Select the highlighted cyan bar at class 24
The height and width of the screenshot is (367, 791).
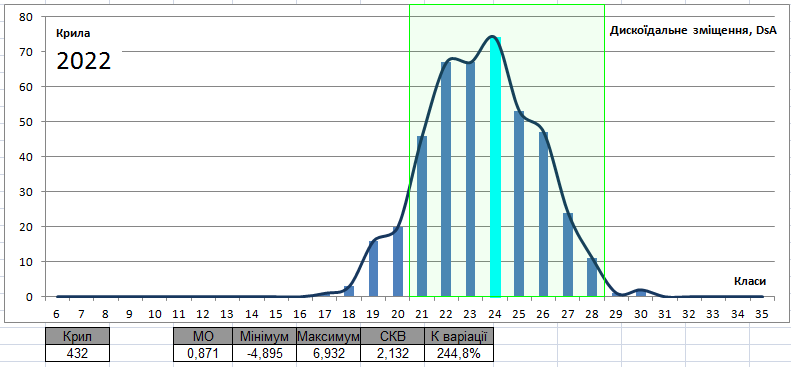(x=495, y=167)
